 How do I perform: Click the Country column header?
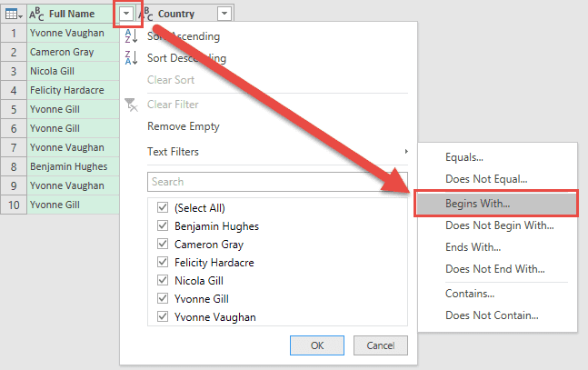click(x=176, y=14)
